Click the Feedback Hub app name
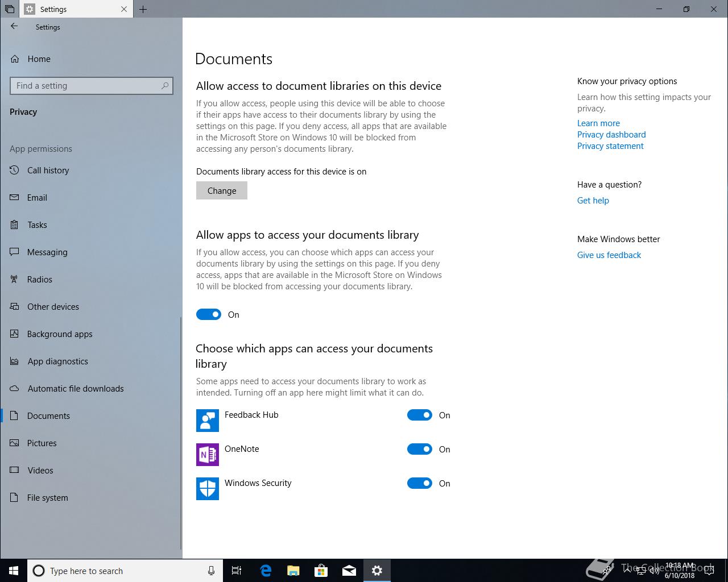The height and width of the screenshot is (582, 728). tap(251, 414)
